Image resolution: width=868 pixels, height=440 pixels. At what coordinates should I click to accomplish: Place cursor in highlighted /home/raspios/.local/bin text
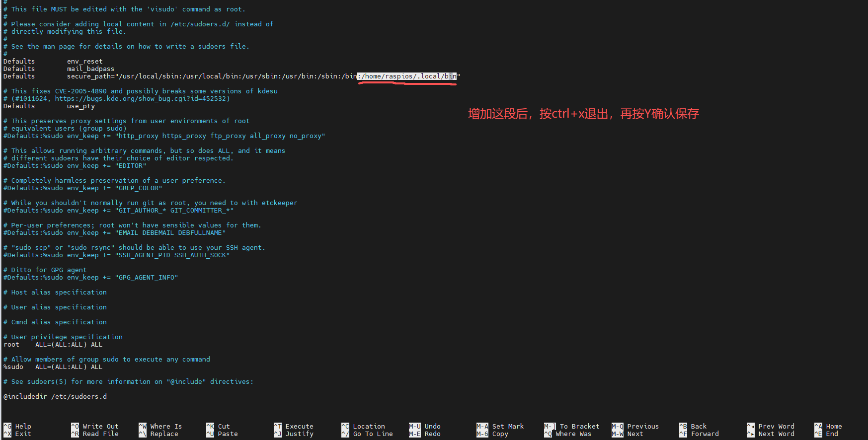(407, 76)
